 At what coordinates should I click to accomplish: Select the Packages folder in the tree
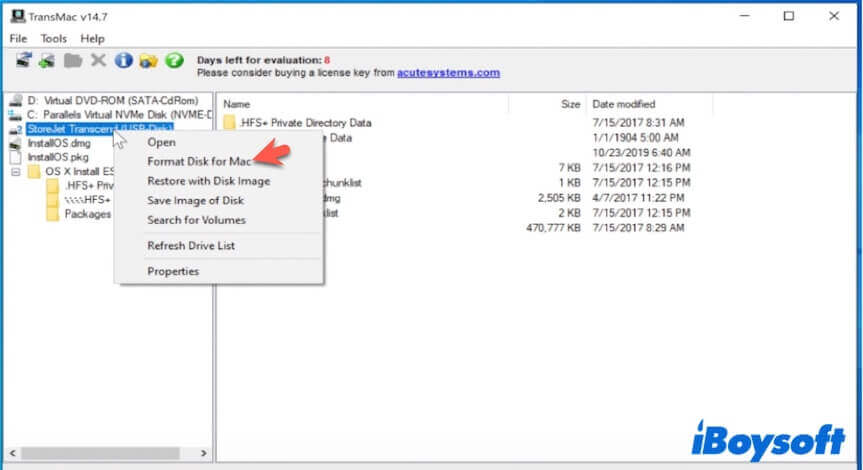click(x=87, y=214)
